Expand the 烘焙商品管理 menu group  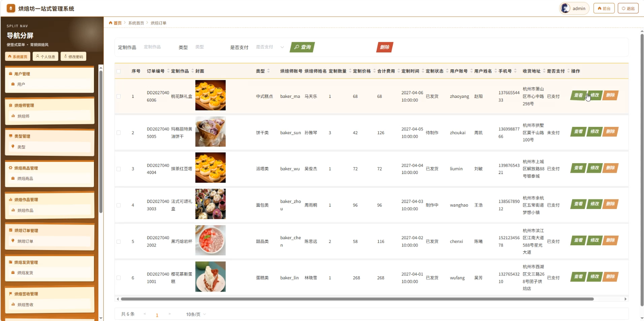pos(50,168)
